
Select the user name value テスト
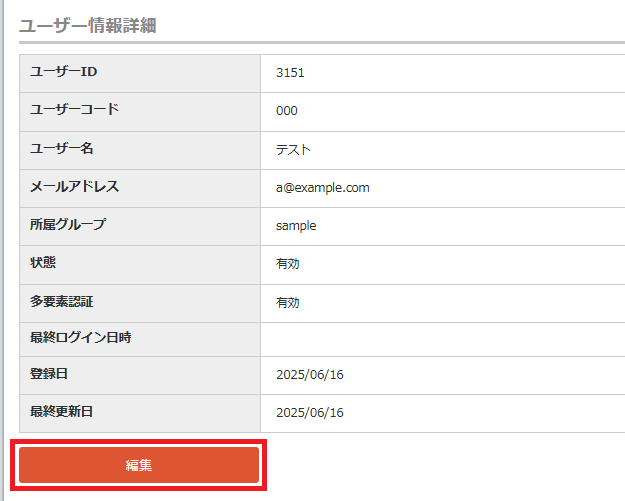294,150
